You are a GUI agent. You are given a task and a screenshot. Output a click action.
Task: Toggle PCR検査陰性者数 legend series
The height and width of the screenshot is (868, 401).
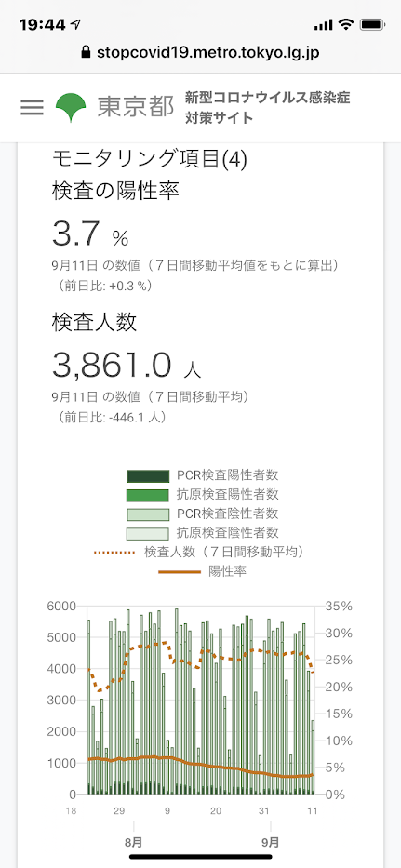(x=203, y=514)
